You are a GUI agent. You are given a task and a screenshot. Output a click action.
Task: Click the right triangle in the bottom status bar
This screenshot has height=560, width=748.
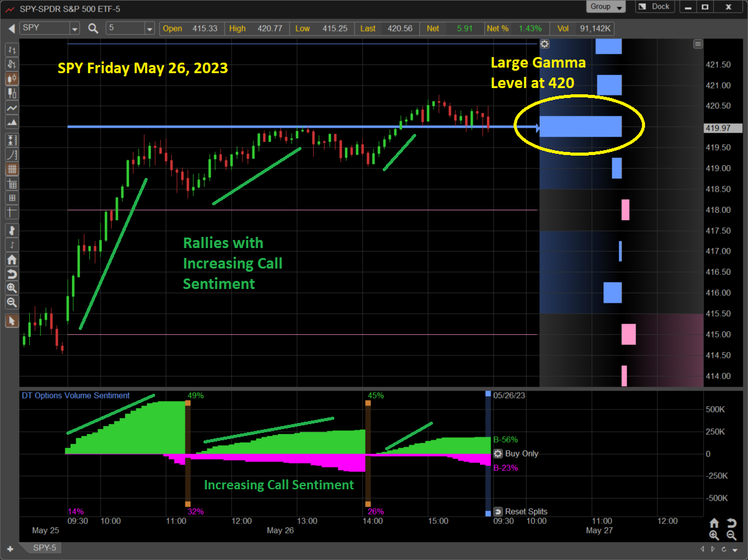(712, 549)
